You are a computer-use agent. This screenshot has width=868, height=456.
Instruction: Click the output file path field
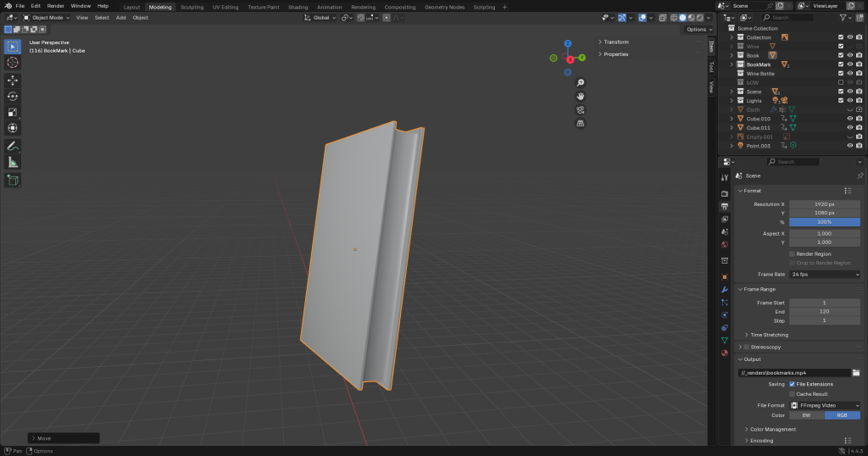794,372
